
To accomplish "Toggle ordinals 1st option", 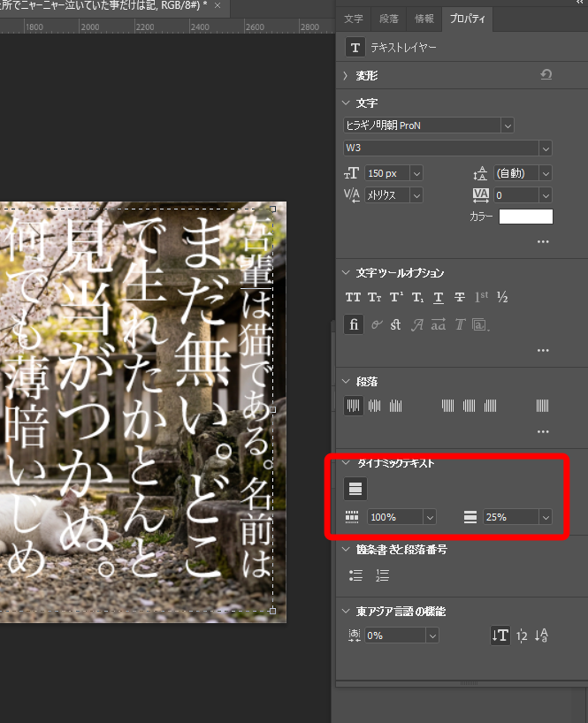I will click(482, 297).
